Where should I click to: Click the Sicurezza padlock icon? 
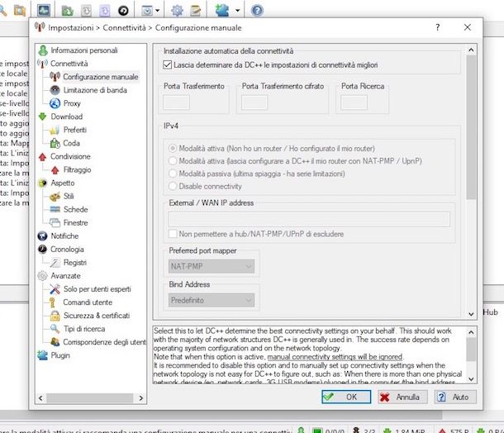(x=55, y=316)
